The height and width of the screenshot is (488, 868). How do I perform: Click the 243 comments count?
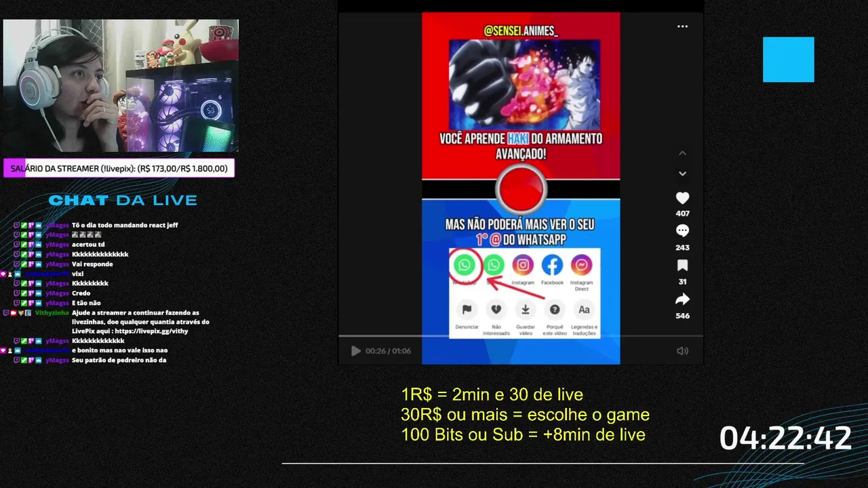coord(682,247)
